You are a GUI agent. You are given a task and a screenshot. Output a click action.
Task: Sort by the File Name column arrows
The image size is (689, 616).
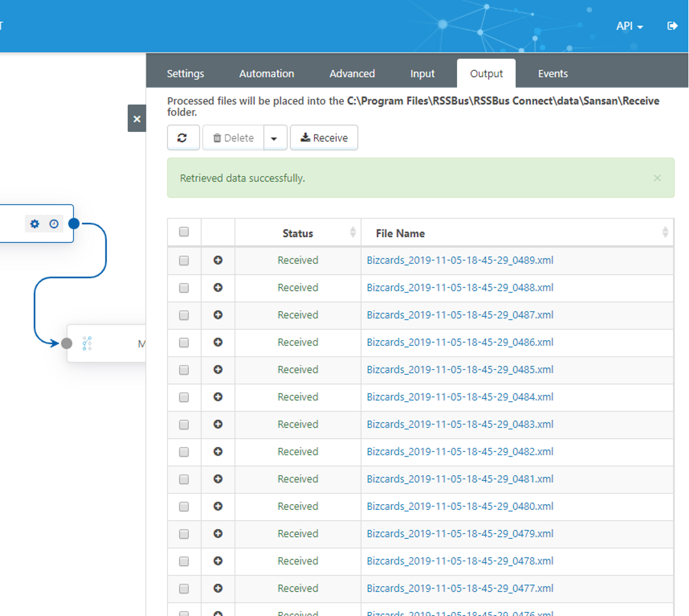click(665, 232)
